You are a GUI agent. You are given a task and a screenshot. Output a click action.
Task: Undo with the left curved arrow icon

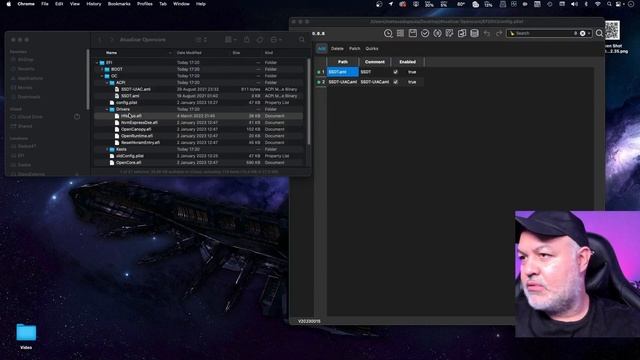click(x=487, y=33)
